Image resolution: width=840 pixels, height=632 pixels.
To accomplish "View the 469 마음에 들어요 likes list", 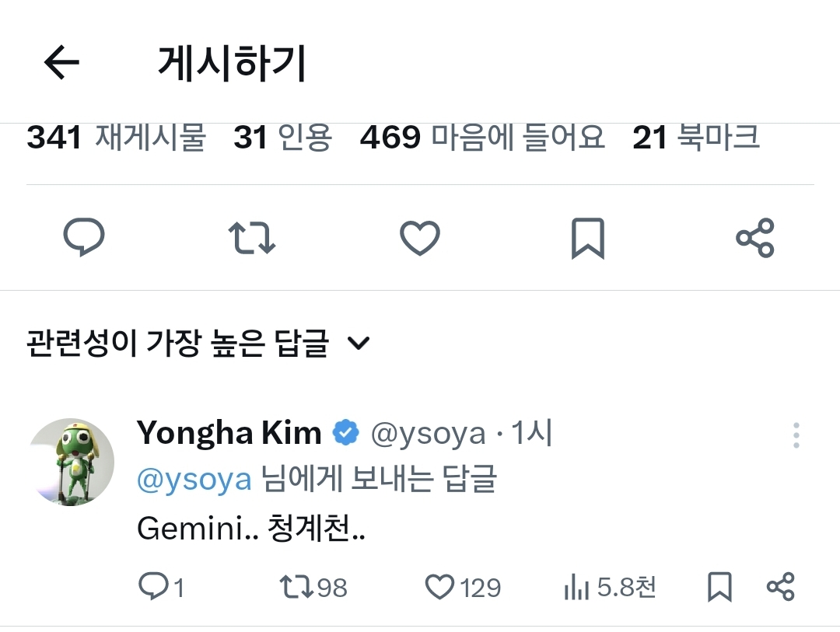I will 481,138.
